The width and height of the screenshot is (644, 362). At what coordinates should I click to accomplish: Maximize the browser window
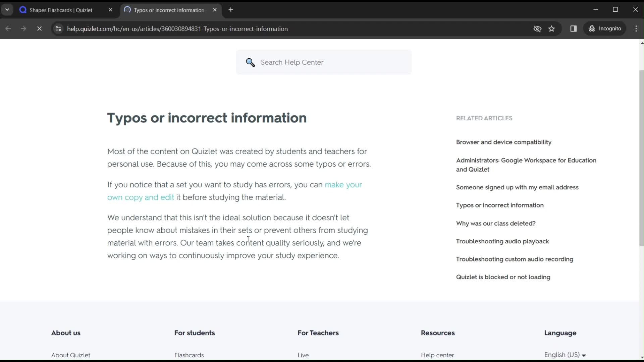pos(615,10)
